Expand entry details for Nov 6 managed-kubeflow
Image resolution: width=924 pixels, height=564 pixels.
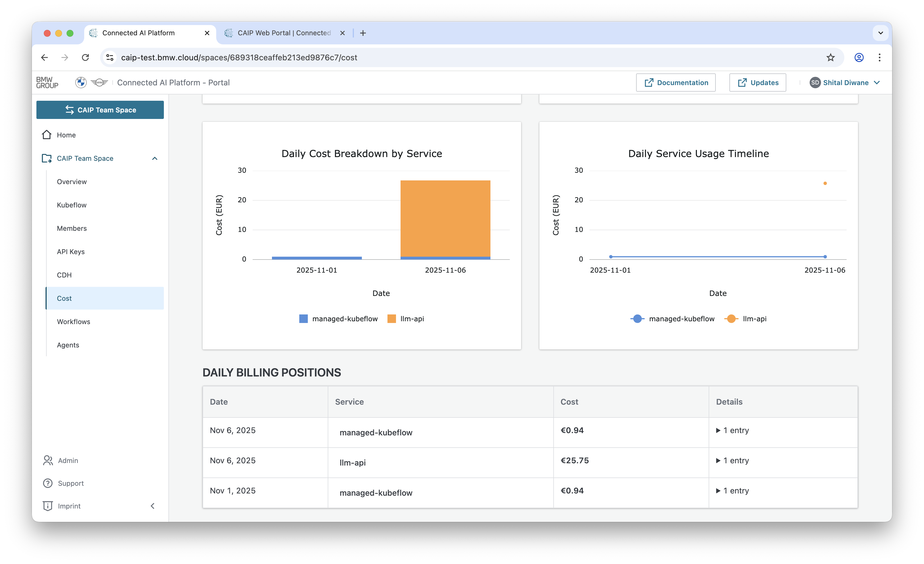click(x=732, y=430)
